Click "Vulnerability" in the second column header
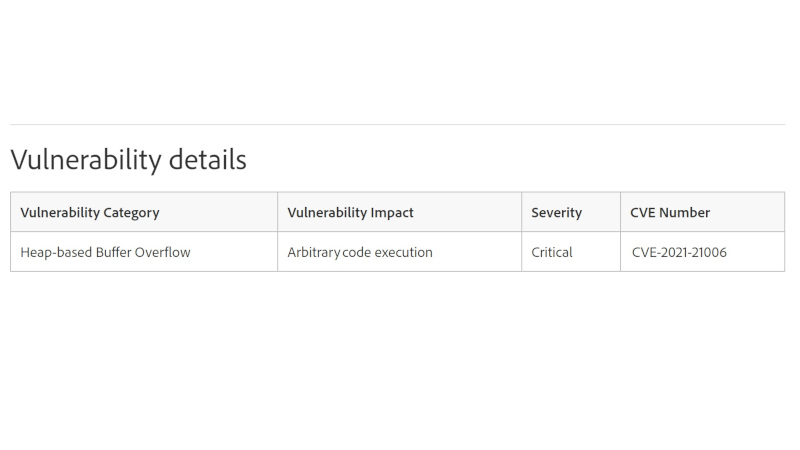Screen dimensions: 800x450 325,213
